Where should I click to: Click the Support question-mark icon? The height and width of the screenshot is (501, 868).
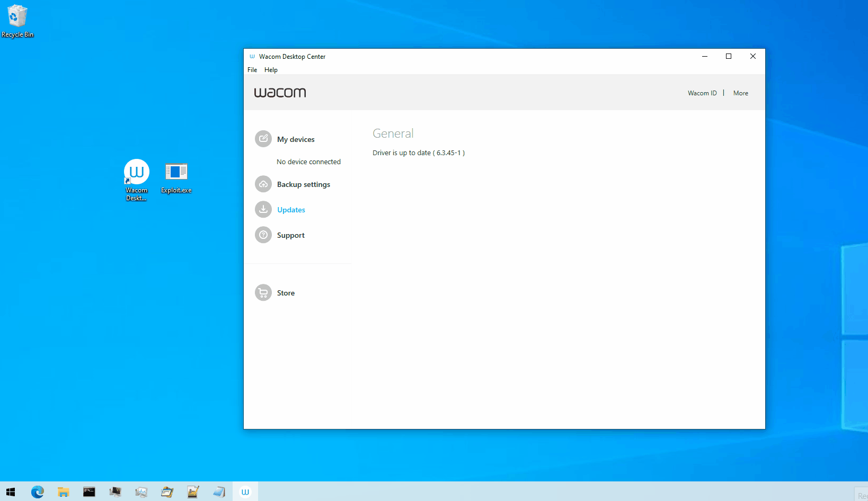click(263, 235)
